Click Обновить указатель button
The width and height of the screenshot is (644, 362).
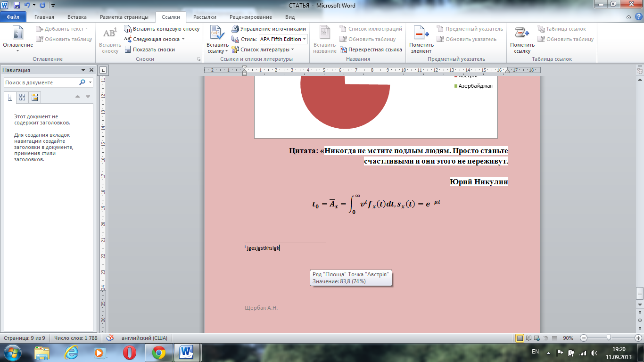click(x=467, y=39)
